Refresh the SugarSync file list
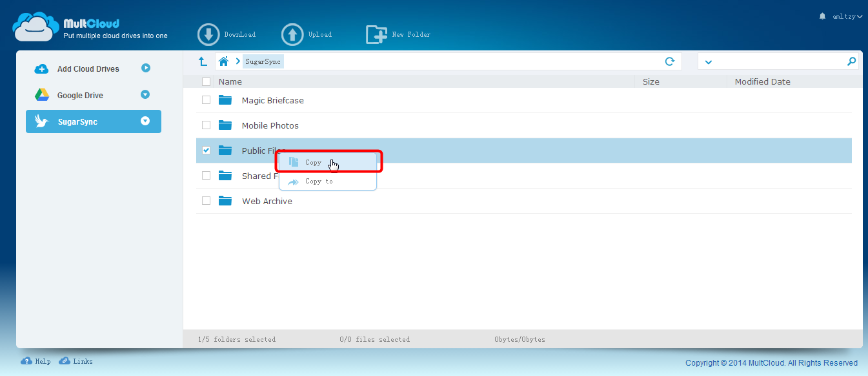Screen dimensions: 868x376 click(670, 61)
